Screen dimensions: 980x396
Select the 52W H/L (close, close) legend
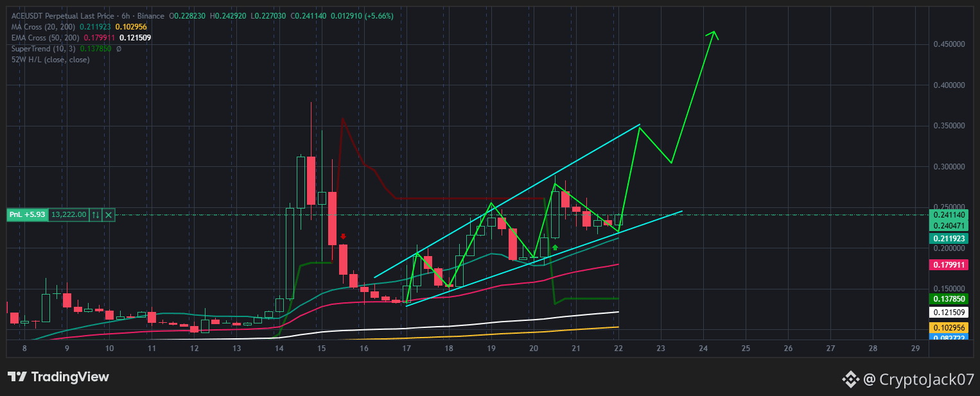[x=51, y=59]
